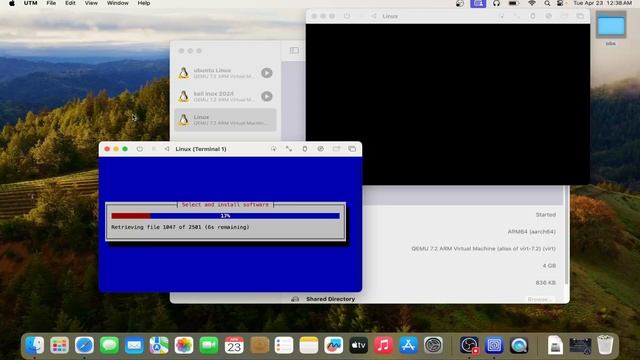Click the UTM details pane scrollbar

coord(566,235)
